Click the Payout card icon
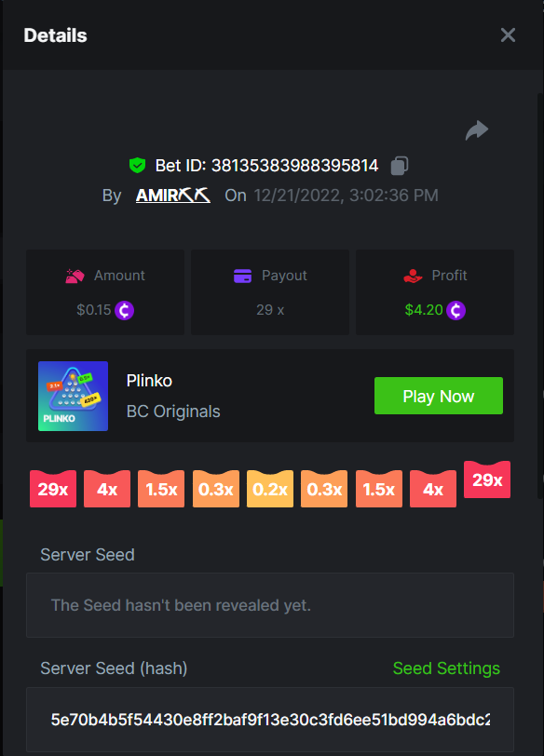Screen dimensions: 544x756 point(242,276)
